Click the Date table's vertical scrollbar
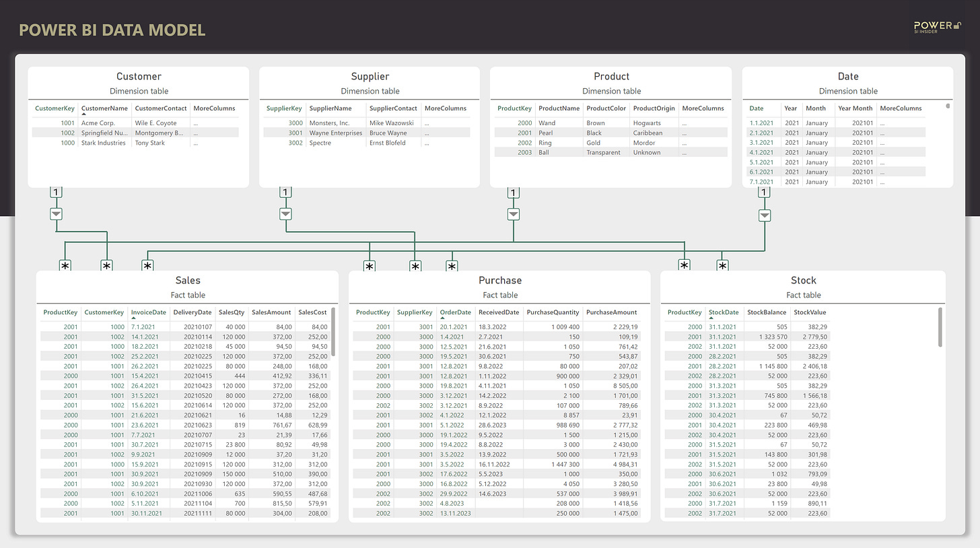Screen dimensions: 980x548 (x=948, y=106)
